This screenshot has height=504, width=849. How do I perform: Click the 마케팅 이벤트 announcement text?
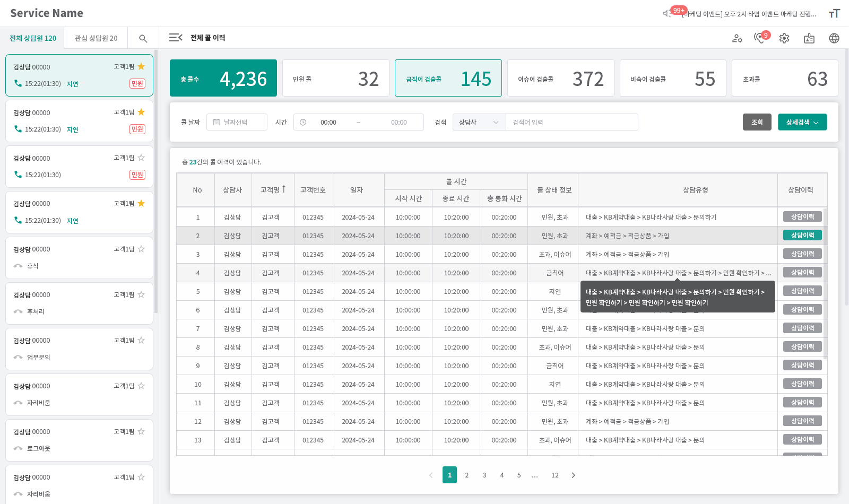[750, 14]
